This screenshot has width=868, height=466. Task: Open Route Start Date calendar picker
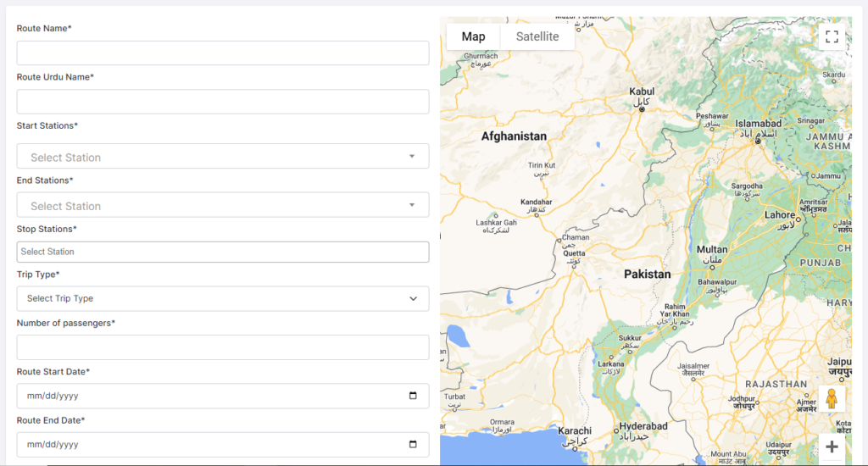[x=413, y=396]
